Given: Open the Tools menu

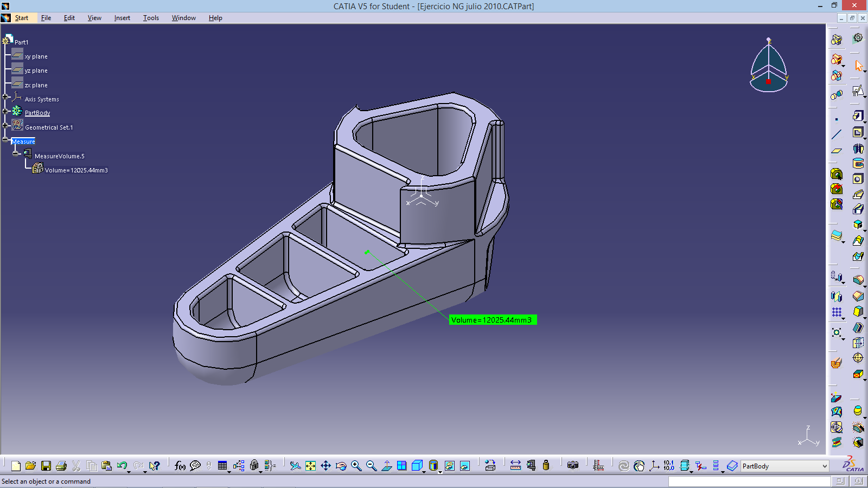Looking at the screenshot, I should pos(151,18).
